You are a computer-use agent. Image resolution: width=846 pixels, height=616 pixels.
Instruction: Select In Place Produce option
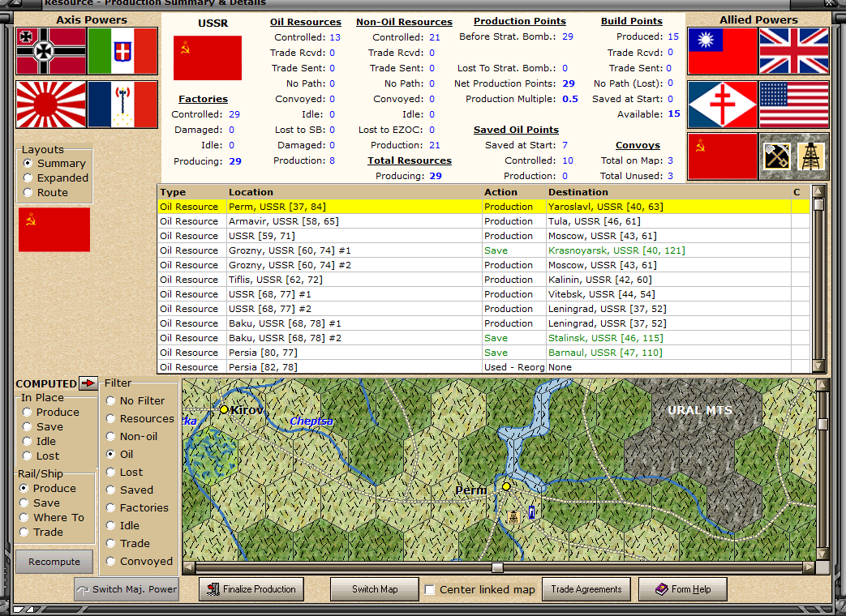click(x=51, y=412)
